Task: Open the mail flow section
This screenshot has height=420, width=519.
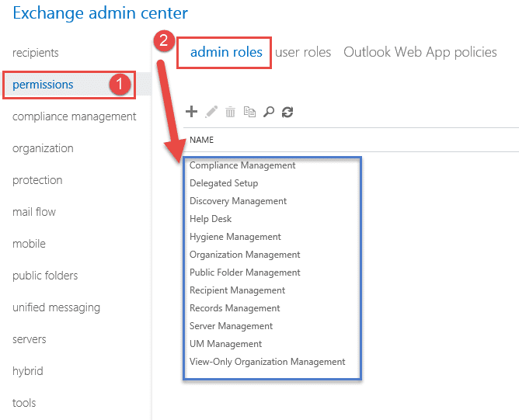Action: point(34,212)
